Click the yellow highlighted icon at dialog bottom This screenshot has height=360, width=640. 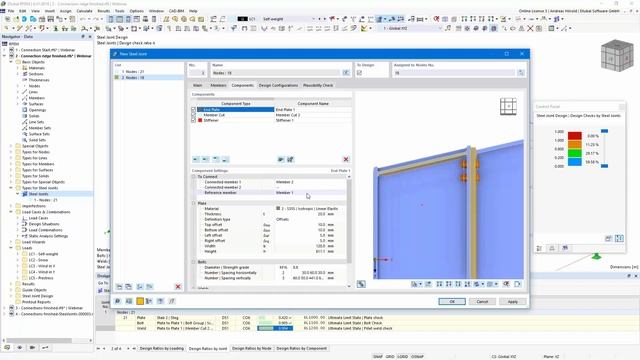140,301
